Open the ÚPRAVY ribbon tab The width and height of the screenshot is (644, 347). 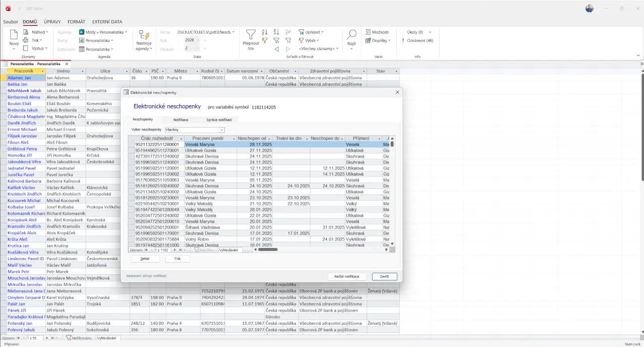click(52, 22)
